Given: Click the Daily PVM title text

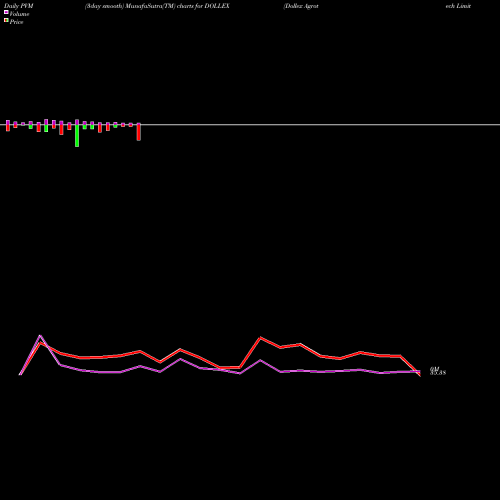Looking at the screenshot, I should pyautogui.click(x=19, y=6).
